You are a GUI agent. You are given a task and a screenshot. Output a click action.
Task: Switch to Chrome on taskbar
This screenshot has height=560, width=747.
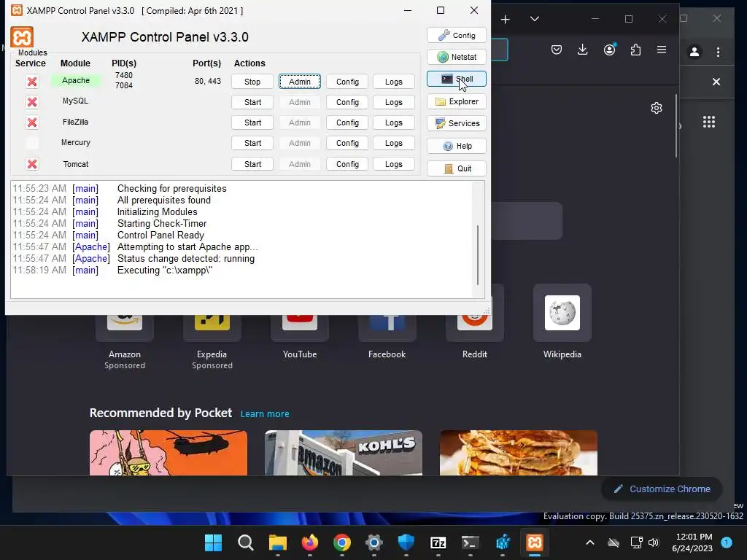[342, 542]
